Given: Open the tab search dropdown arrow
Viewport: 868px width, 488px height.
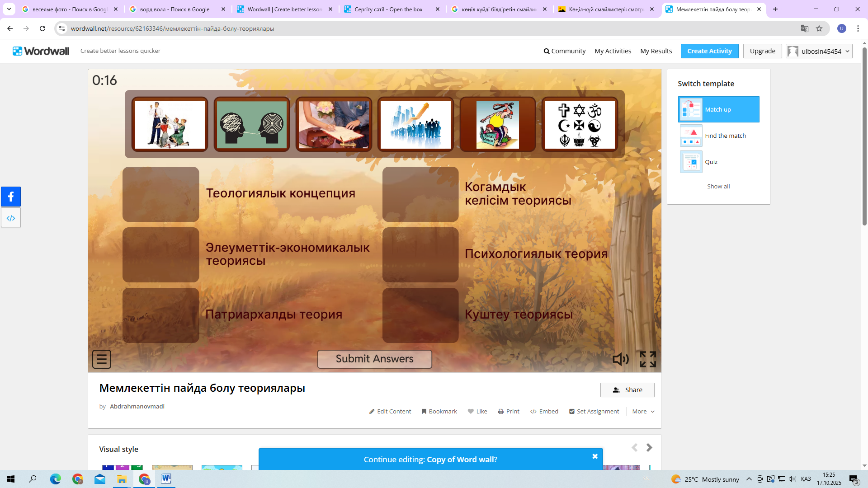Looking at the screenshot, I should (x=9, y=9).
